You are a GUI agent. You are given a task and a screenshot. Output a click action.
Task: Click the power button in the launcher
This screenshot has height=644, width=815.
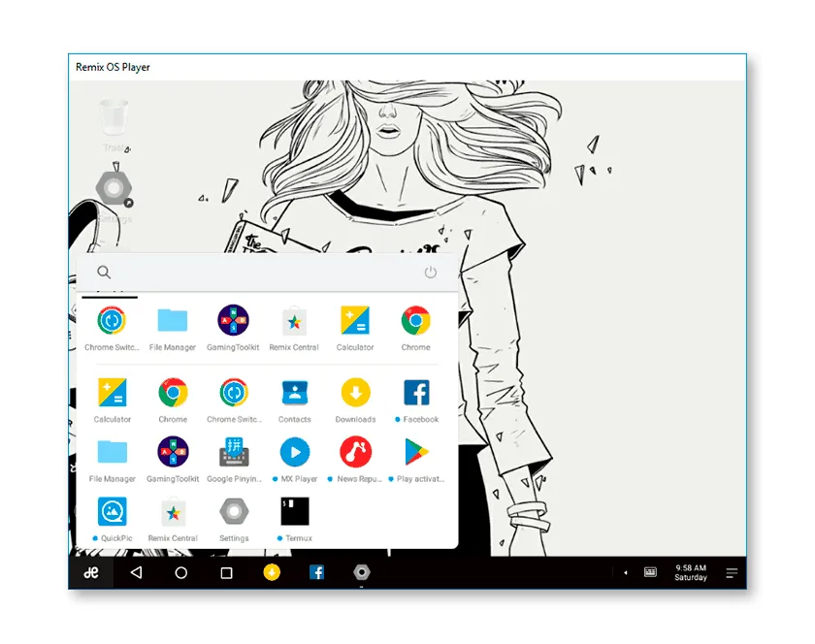431,273
